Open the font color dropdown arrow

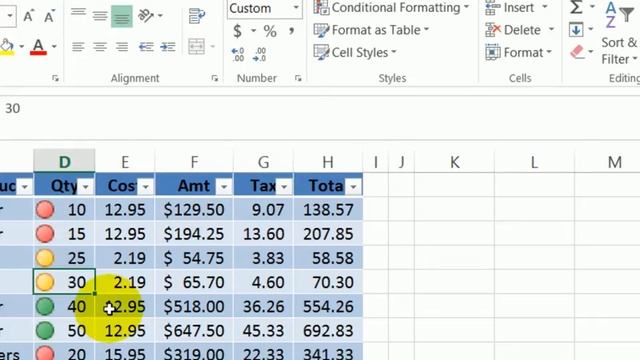(54, 46)
